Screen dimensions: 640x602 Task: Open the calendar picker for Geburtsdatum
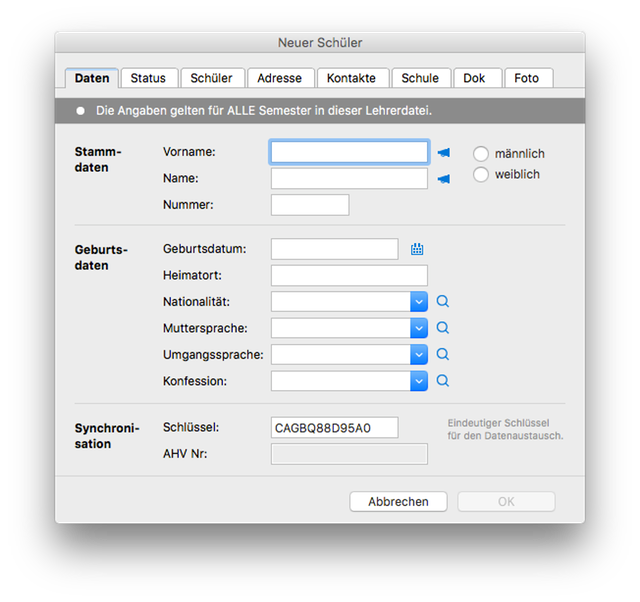[x=417, y=249]
